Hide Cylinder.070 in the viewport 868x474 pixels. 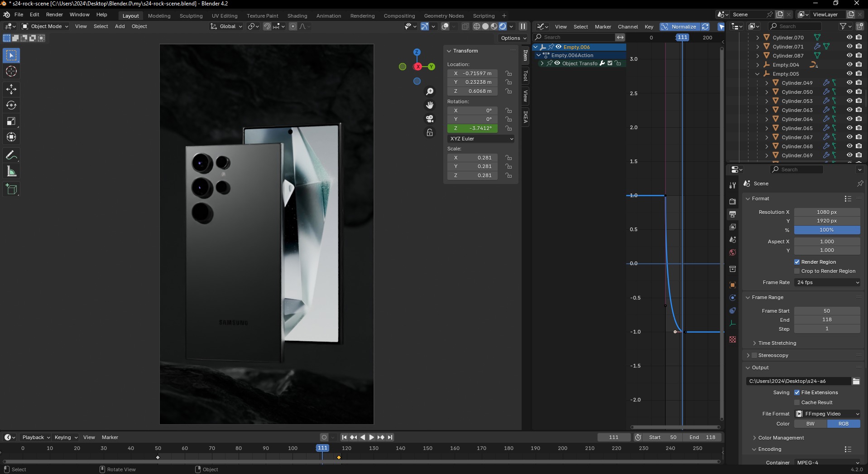pos(849,38)
